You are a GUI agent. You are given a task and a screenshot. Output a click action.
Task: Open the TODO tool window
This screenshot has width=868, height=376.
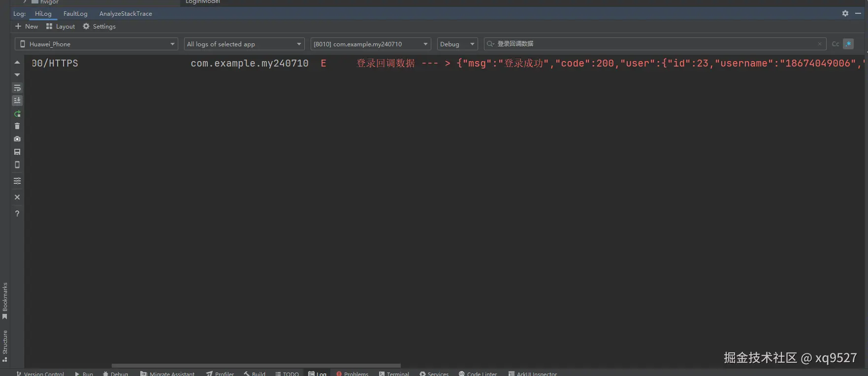pos(287,373)
